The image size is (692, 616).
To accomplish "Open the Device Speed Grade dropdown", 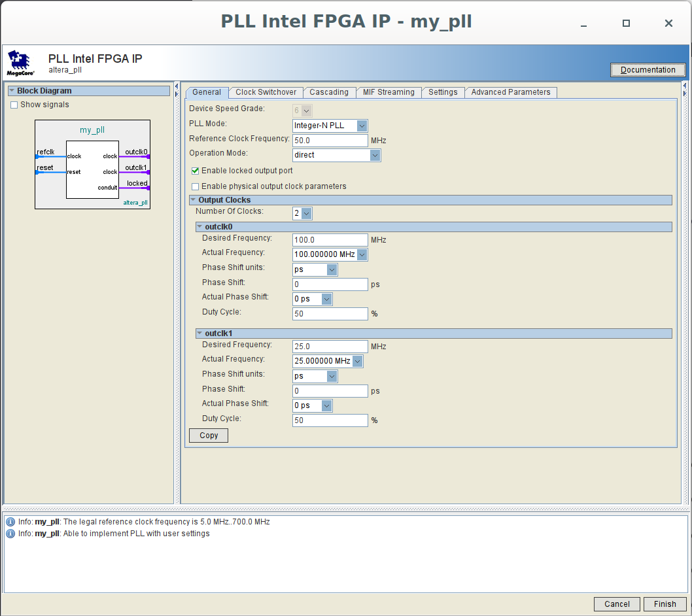I will pos(306,111).
